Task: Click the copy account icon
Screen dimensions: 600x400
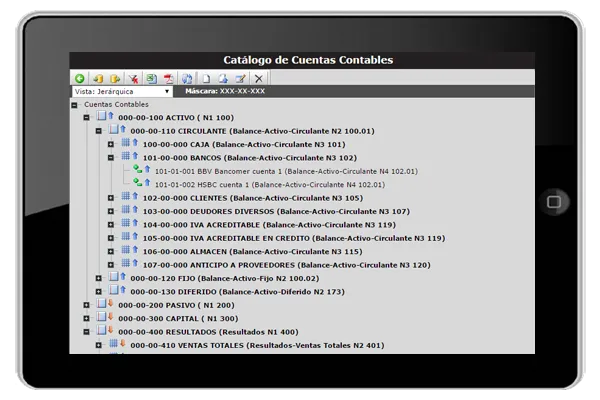Action: click(x=223, y=78)
